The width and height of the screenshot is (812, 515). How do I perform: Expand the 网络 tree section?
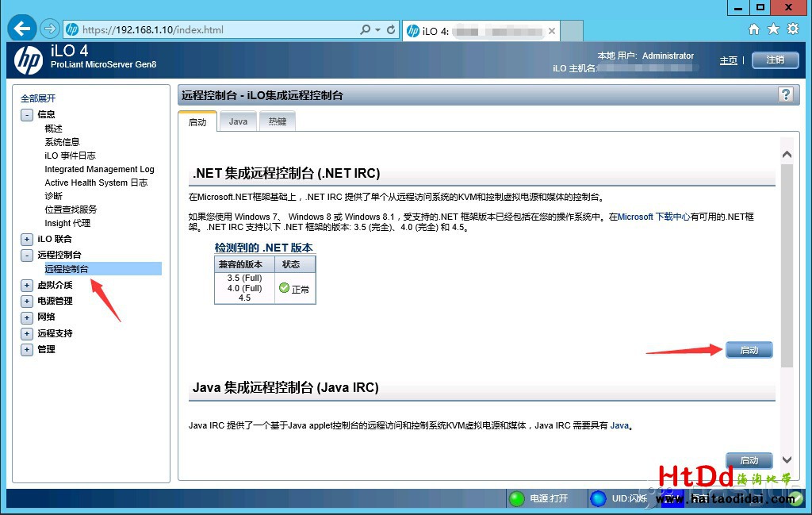pos(27,317)
